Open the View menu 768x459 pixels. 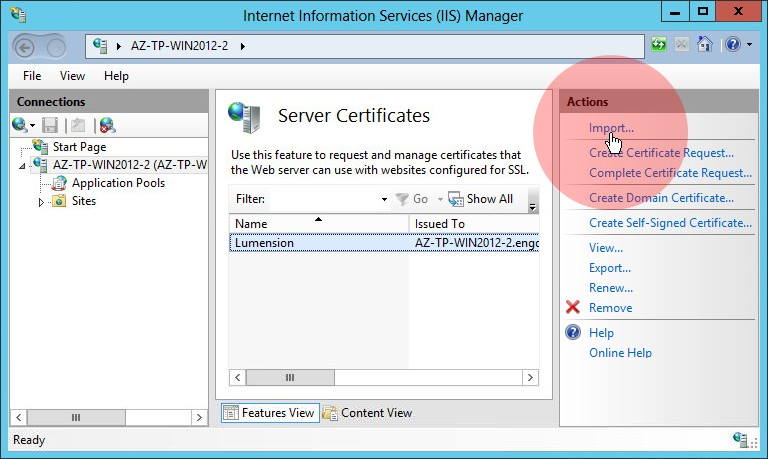72,76
